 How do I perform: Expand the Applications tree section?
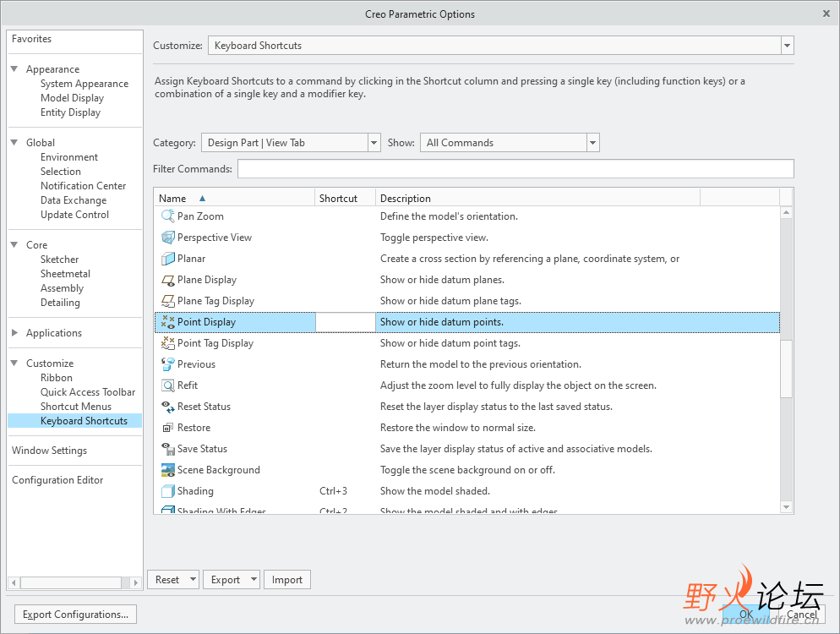click(x=14, y=333)
